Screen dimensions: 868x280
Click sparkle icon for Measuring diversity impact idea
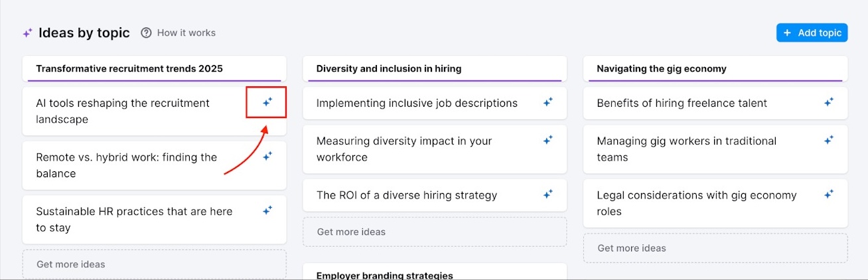(x=548, y=140)
